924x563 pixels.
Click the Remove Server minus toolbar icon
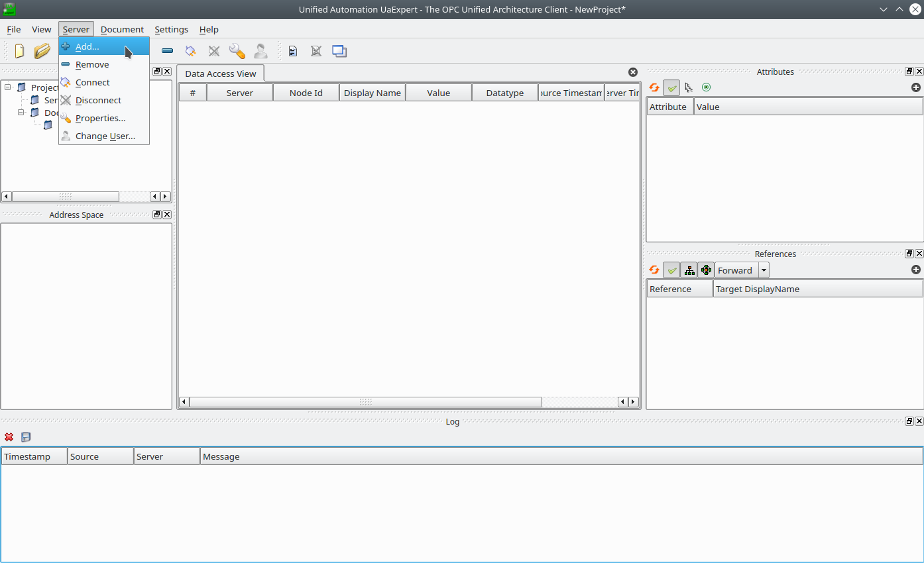tap(168, 51)
